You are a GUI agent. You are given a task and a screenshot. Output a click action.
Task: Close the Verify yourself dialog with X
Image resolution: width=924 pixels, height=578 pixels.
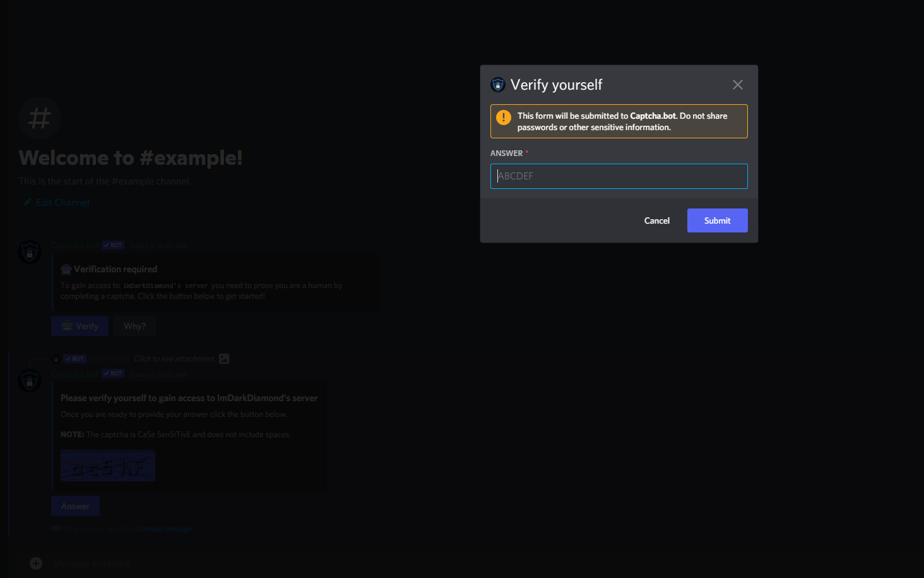[737, 85]
